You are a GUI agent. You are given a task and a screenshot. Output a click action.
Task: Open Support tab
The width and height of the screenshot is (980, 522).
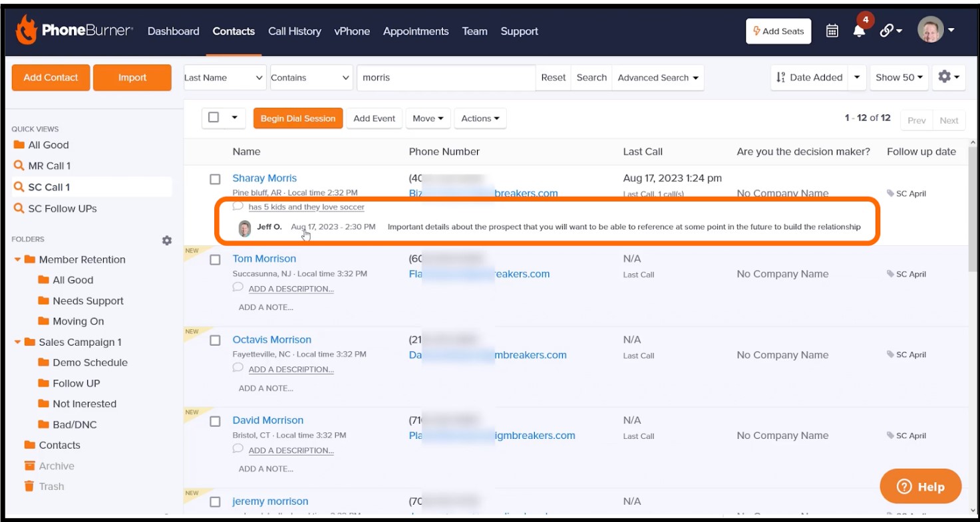coord(520,31)
